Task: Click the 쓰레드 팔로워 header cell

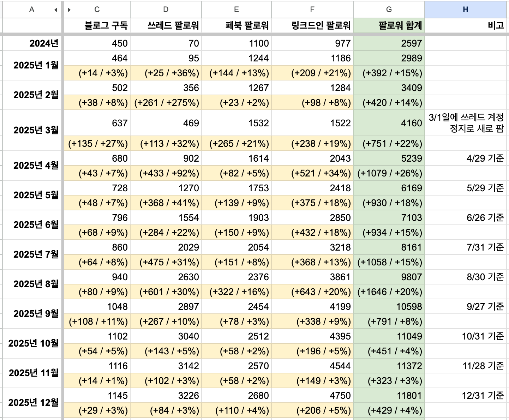Action: pyautogui.click(x=166, y=25)
